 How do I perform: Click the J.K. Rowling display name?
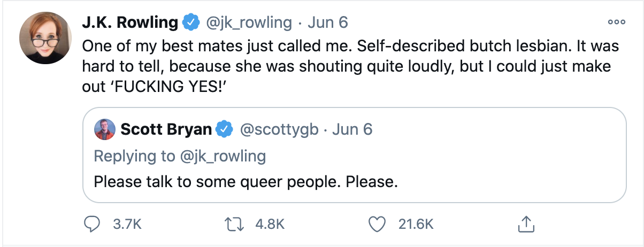[129, 23]
